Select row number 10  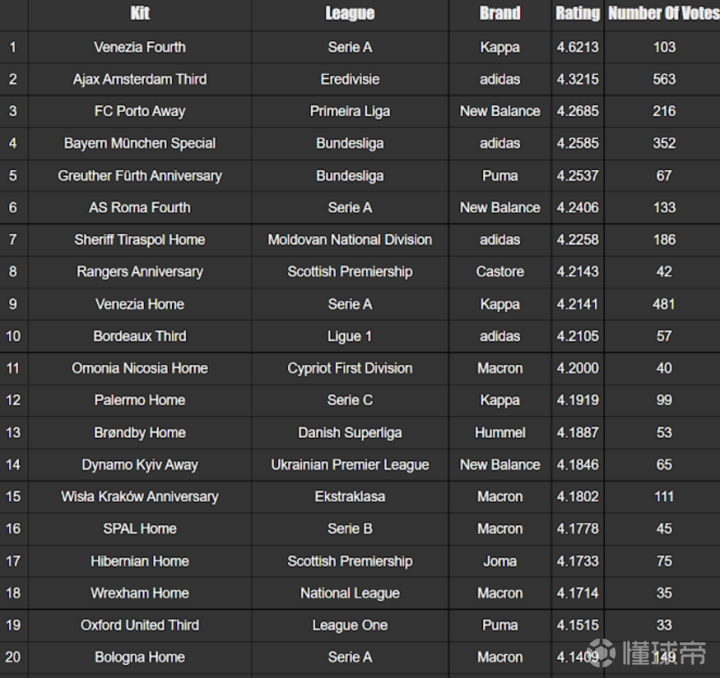click(13, 336)
